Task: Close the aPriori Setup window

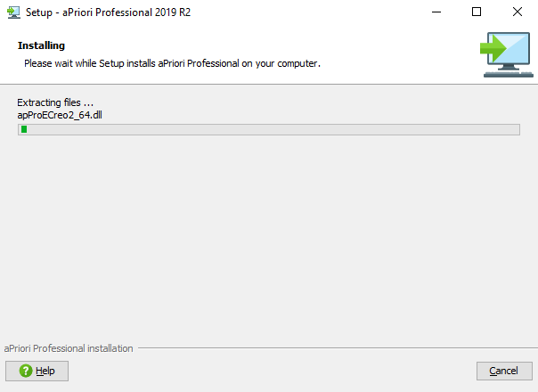Action: coord(518,12)
